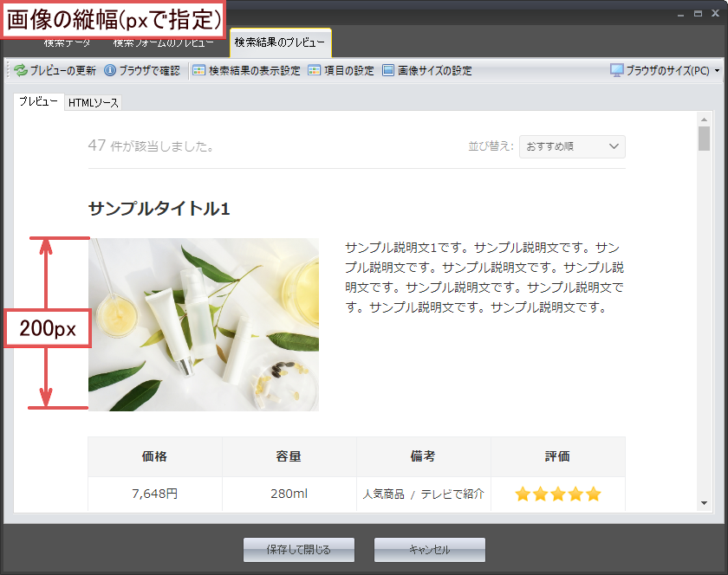This screenshot has height=575, width=728.
Task: Expand the ブラウザのサイズ(PC) dropdown arrow
Action: tap(717, 72)
